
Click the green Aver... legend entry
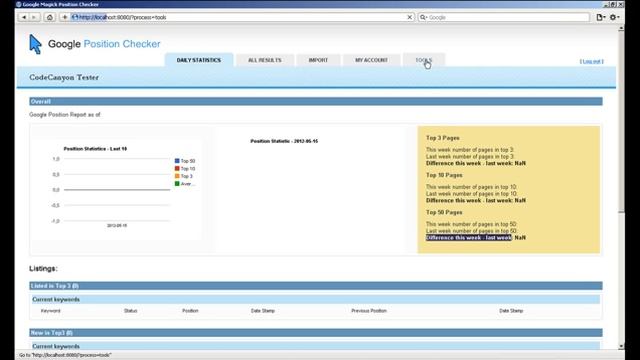pos(185,184)
